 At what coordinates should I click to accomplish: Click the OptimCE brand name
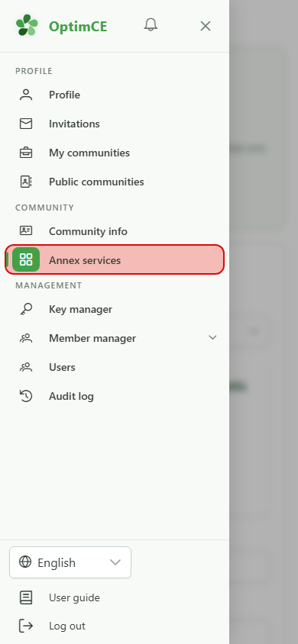[x=78, y=26]
